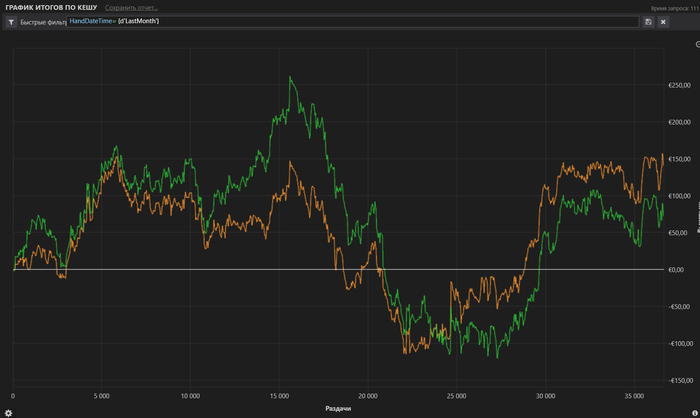Click the 5 000 hands axis label
The height and width of the screenshot is (418, 700).
coord(101,396)
